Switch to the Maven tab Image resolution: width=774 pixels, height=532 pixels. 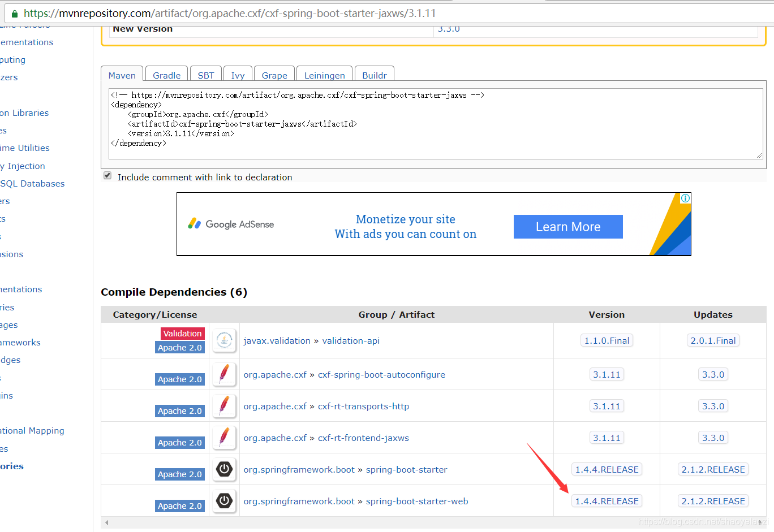[x=122, y=75]
